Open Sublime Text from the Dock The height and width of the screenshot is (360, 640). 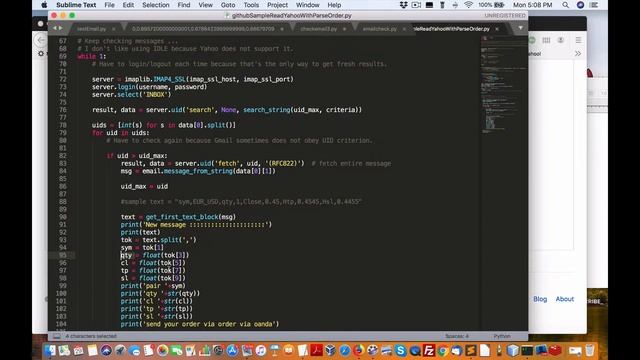pos(471,350)
